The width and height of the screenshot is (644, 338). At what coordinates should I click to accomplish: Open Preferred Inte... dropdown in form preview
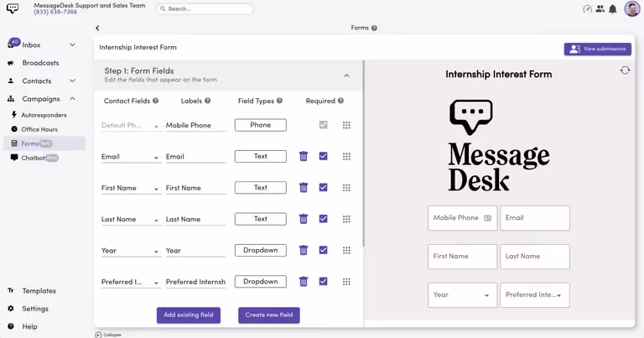click(535, 295)
